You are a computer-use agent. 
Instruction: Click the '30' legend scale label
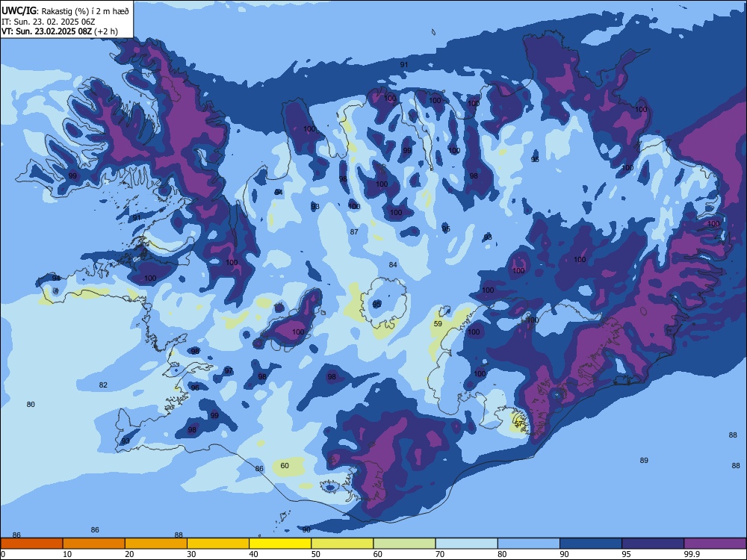pyautogui.click(x=191, y=554)
